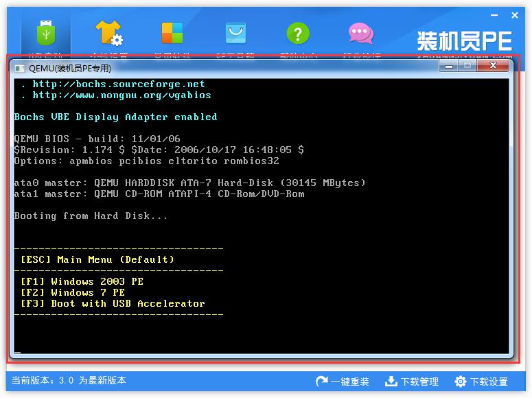Open the yellow shirt personalization settings icon
The image size is (532, 398).
(x=108, y=33)
